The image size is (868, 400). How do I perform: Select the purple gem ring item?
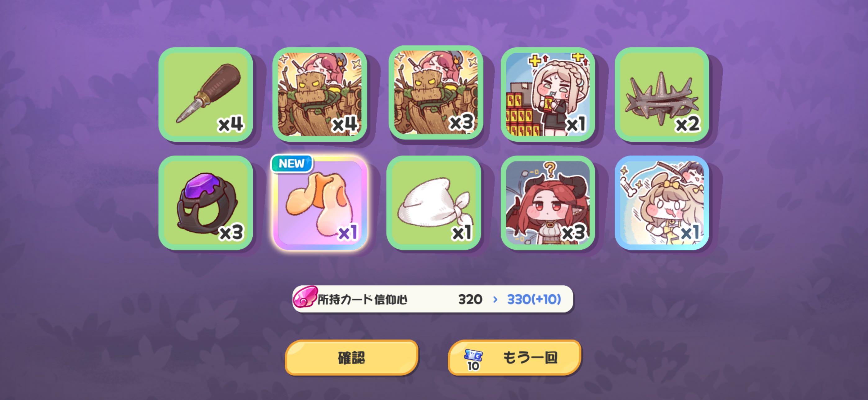coord(206,203)
